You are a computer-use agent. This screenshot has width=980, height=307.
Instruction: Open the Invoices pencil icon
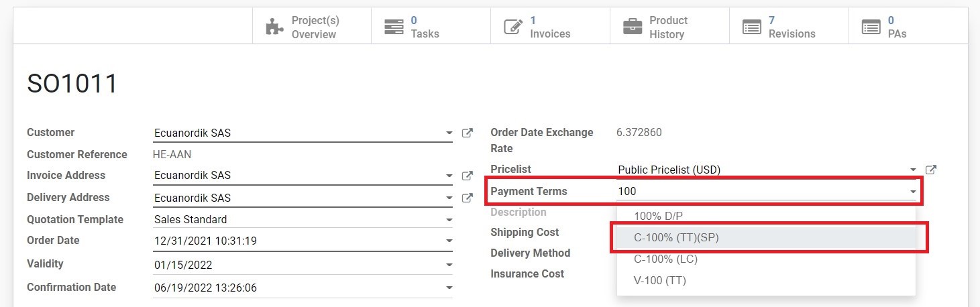(513, 27)
